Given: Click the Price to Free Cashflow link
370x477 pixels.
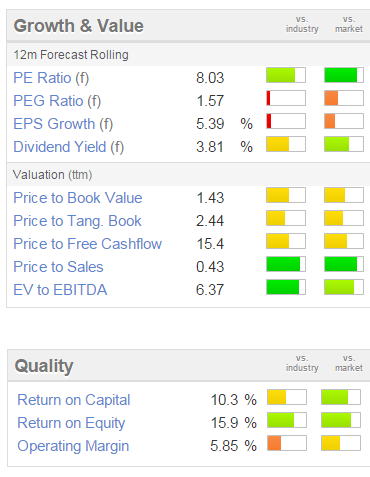Looking at the screenshot, I should (x=87, y=244).
